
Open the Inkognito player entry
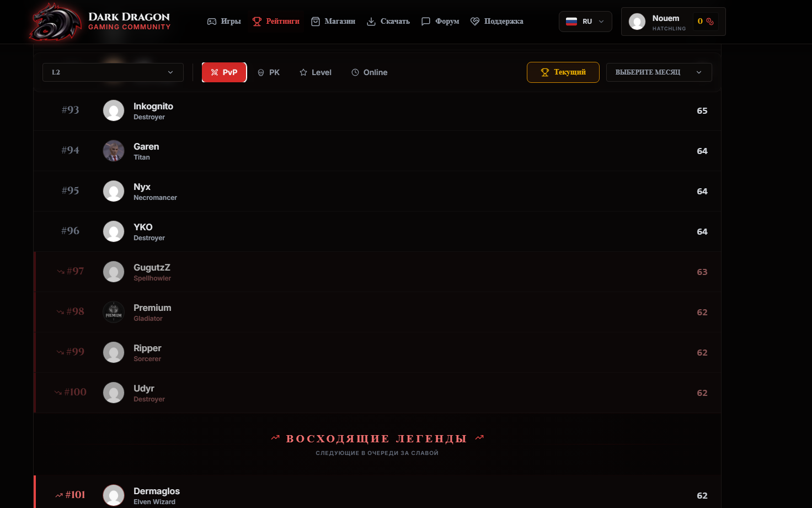377,110
